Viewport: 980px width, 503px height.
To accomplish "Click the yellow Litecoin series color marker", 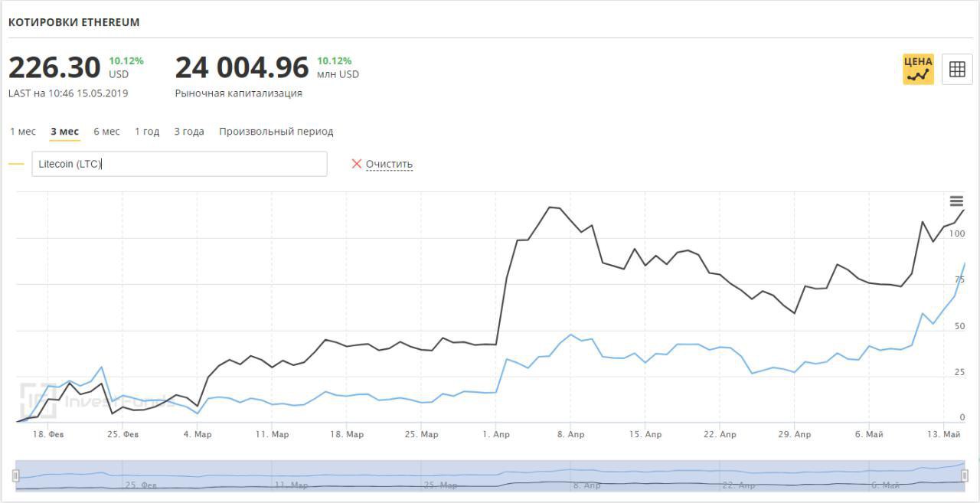I will [16, 164].
